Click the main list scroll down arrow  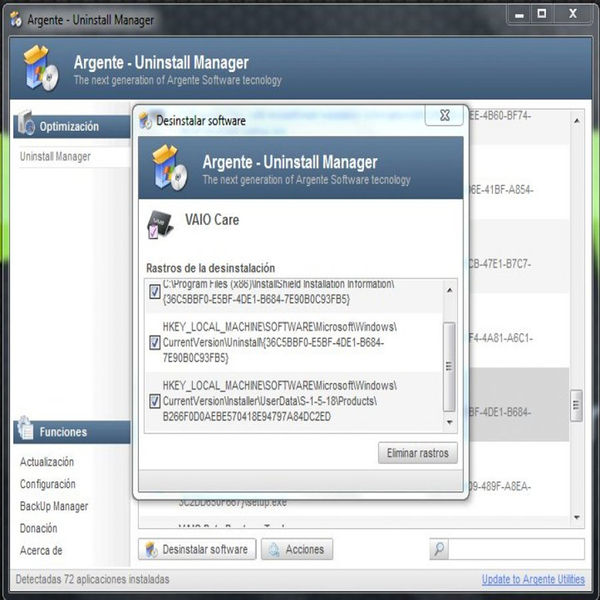tap(577, 517)
